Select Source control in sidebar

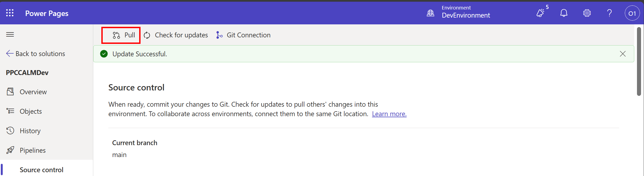[x=41, y=170]
